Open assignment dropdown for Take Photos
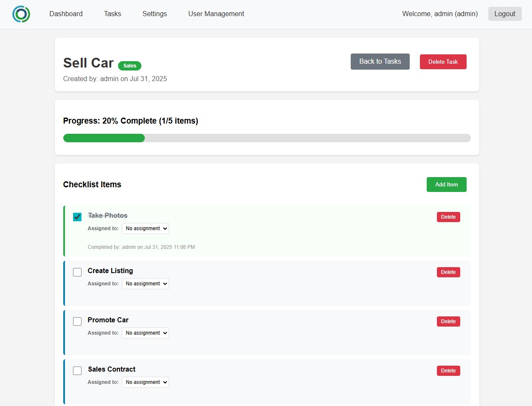Screen dimensions: 532x406 pos(145,228)
